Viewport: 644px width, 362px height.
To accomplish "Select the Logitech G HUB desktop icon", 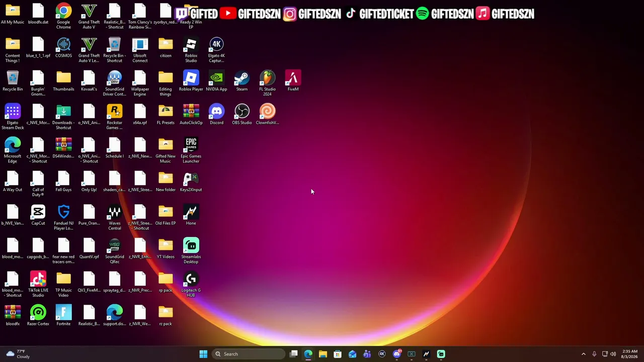I will click(x=191, y=285).
